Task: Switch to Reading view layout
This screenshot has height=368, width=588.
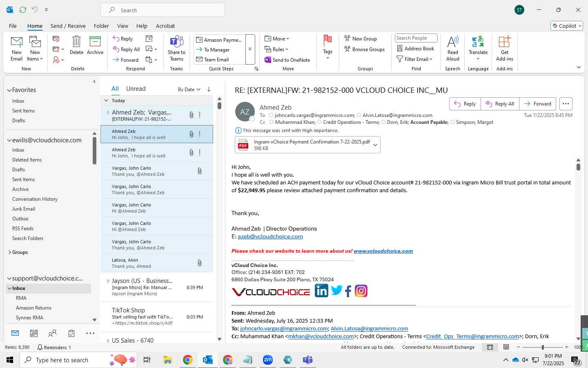Action: [x=506, y=347]
